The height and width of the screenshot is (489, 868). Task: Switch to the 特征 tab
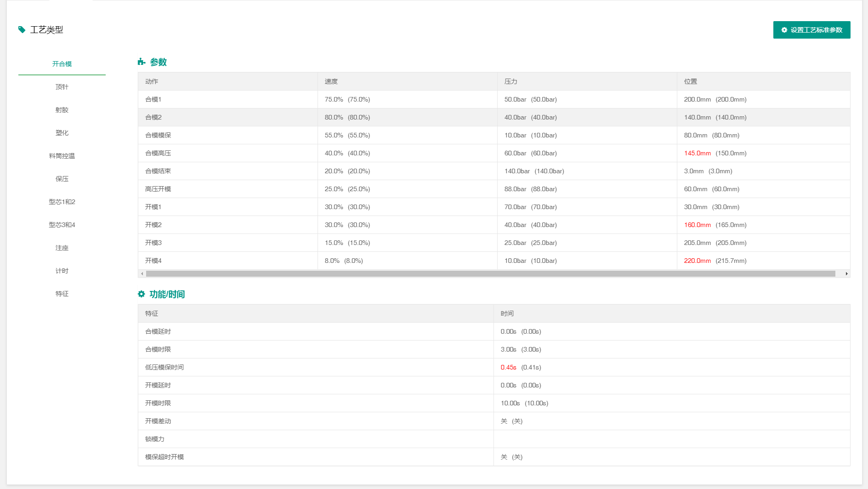click(x=62, y=294)
